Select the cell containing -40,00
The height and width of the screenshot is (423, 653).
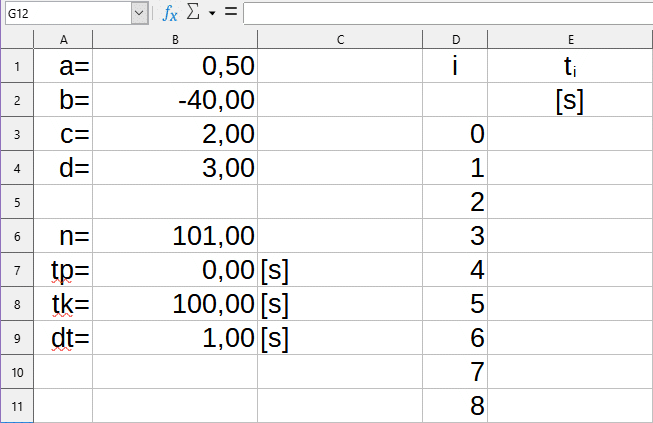pyautogui.click(x=175, y=101)
